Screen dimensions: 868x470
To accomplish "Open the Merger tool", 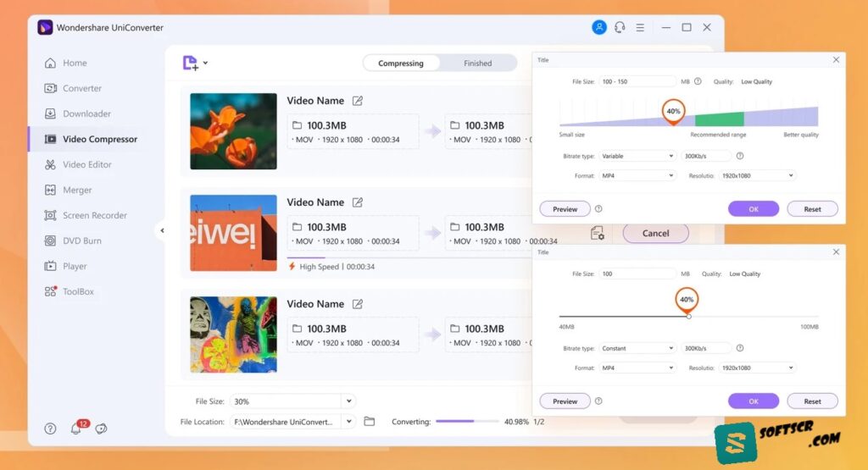I will pos(68,191).
